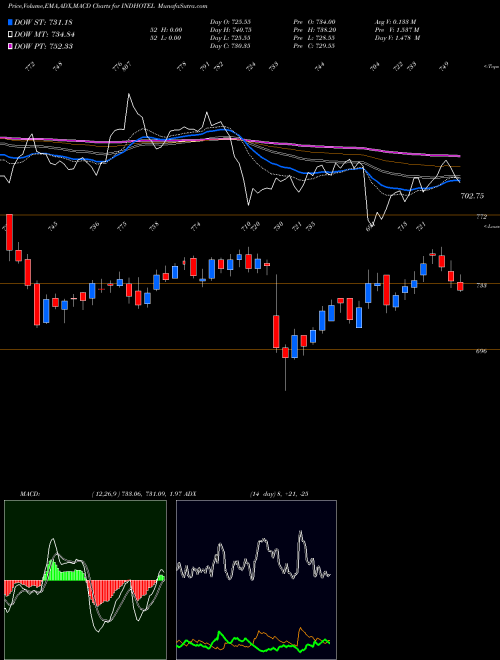Screen dimensions: 500x660
Task: Click the MACD label above the green panel
Action: point(30,494)
